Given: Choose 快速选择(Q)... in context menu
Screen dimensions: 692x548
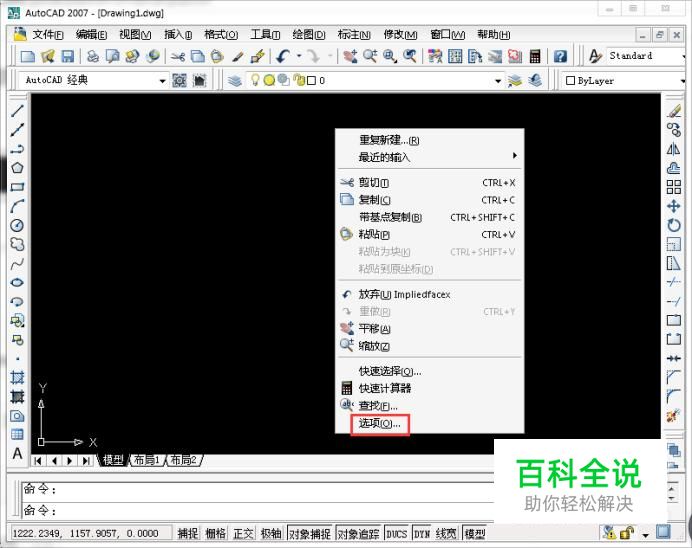Looking at the screenshot, I should pyautogui.click(x=430, y=371).
